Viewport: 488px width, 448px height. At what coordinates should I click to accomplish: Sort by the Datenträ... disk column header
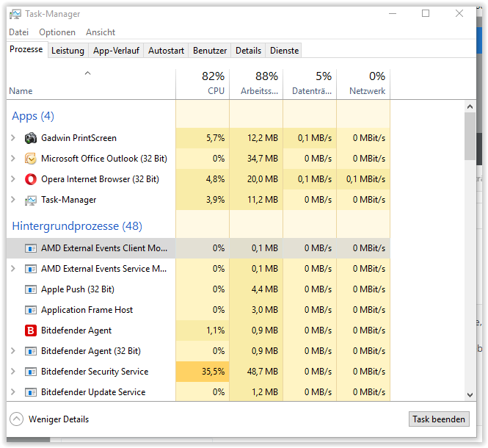[310, 84]
